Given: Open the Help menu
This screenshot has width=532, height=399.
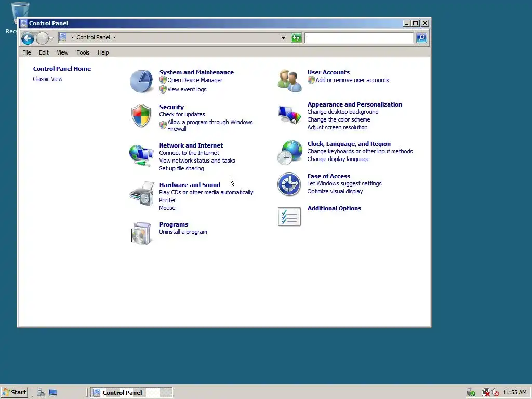Looking at the screenshot, I should click(103, 52).
